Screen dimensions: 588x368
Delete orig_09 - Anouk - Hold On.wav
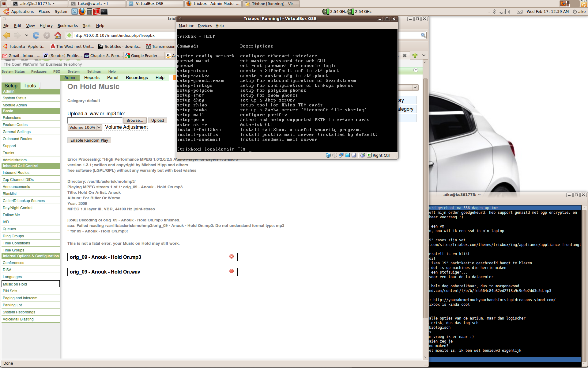[x=232, y=271]
